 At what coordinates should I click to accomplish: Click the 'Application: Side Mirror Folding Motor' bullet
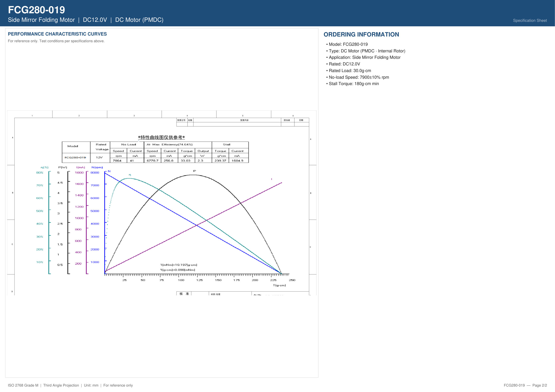[363, 57]
